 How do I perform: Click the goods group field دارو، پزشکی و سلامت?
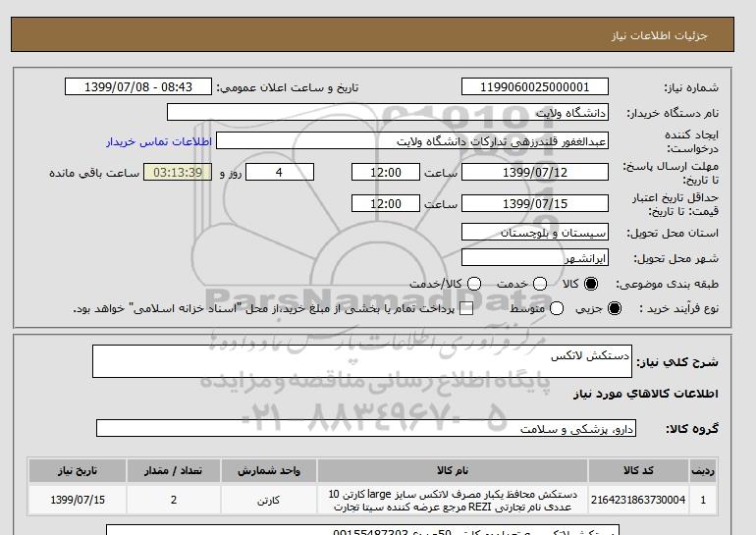coord(366,428)
